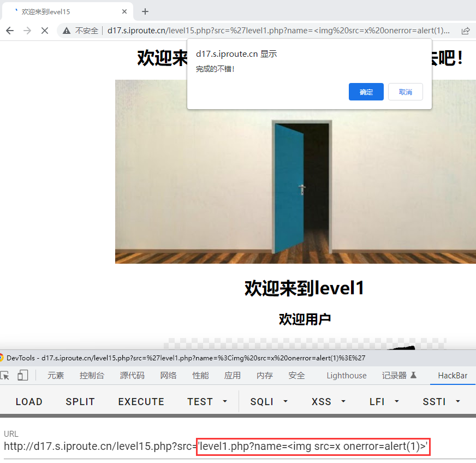Click the browser forward arrow
476x463 pixels.
[27, 31]
